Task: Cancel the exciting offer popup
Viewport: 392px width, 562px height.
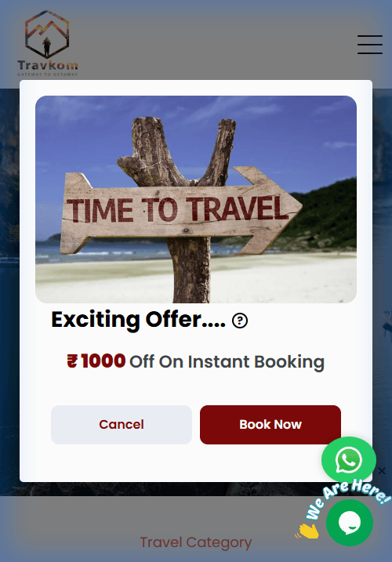Action: pos(122,425)
